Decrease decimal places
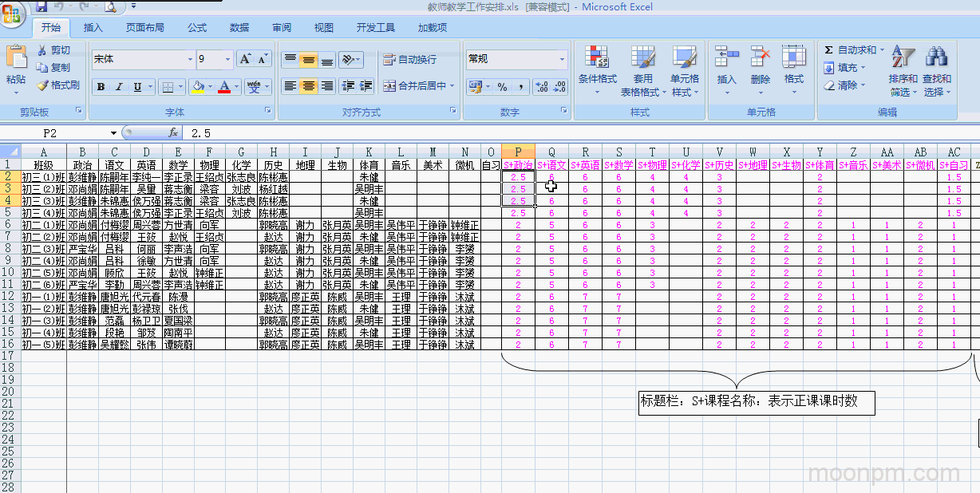 coord(559,86)
